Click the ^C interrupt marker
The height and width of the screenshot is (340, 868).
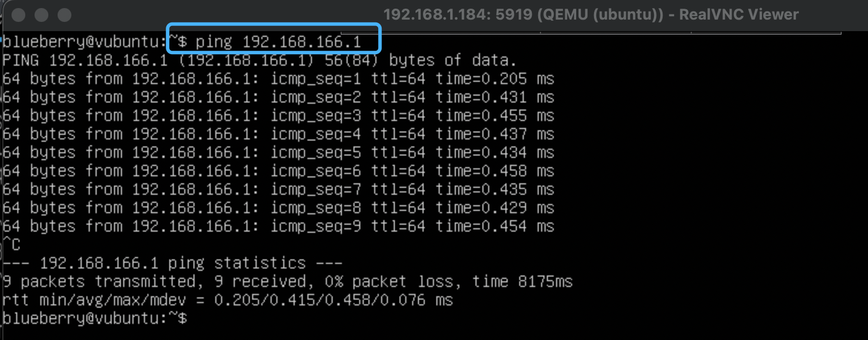[x=12, y=245]
